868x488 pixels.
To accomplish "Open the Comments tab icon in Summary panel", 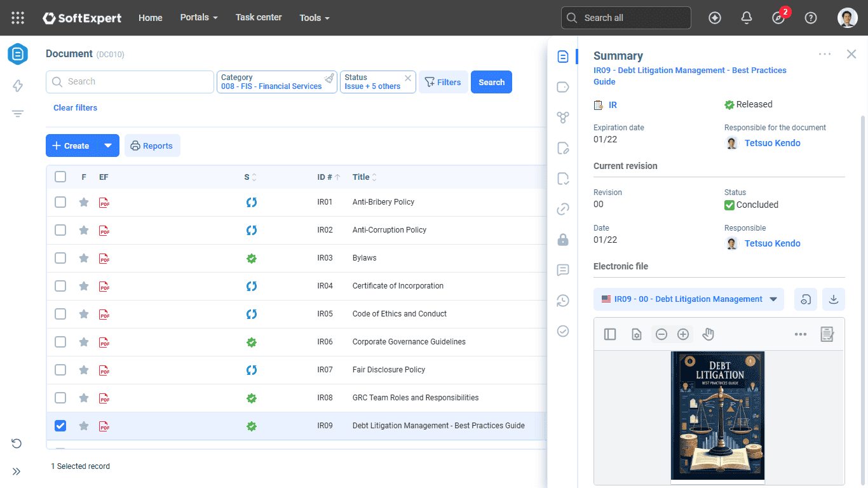I will (x=563, y=270).
